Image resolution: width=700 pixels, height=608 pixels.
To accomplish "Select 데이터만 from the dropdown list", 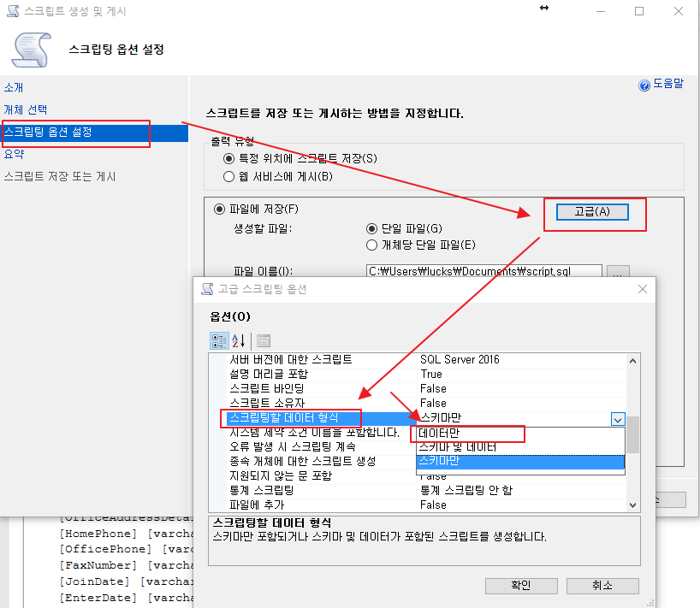I will point(520,434).
